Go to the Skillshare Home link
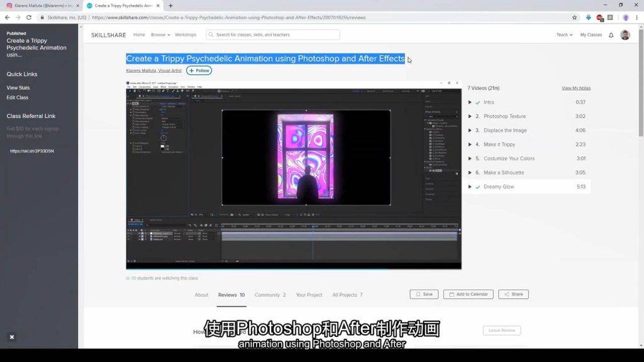Screen dimensions: 644x362 click(x=139, y=35)
